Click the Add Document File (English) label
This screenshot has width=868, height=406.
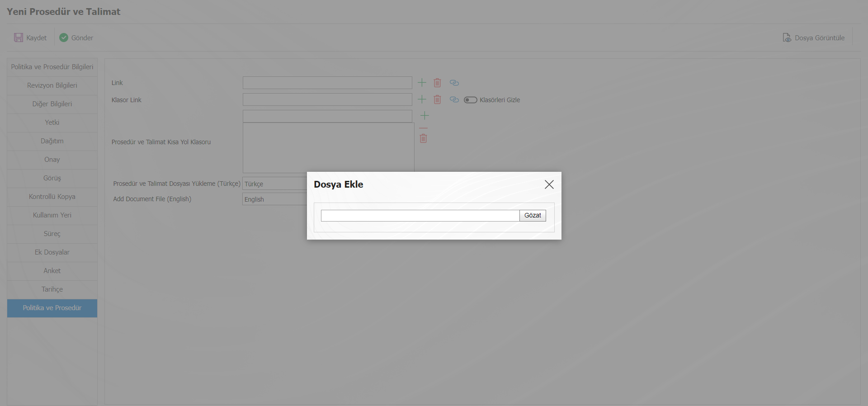point(152,199)
